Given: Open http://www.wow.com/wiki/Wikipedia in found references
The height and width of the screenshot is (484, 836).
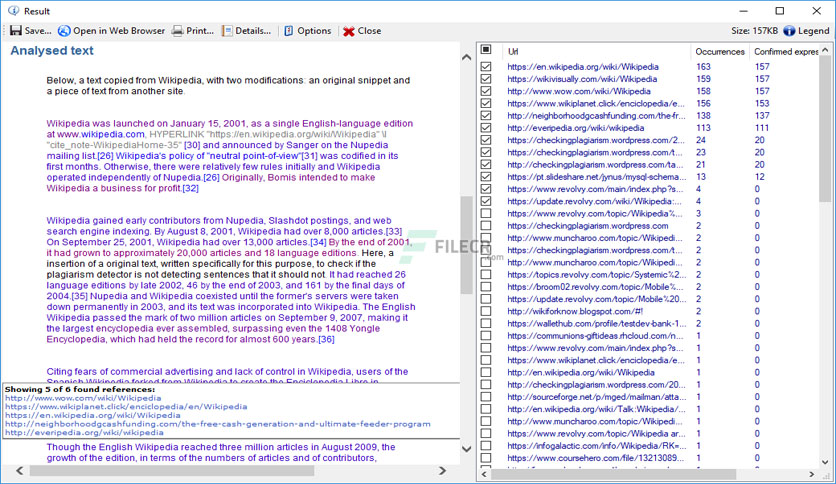Looking at the screenshot, I should pos(83,398).
